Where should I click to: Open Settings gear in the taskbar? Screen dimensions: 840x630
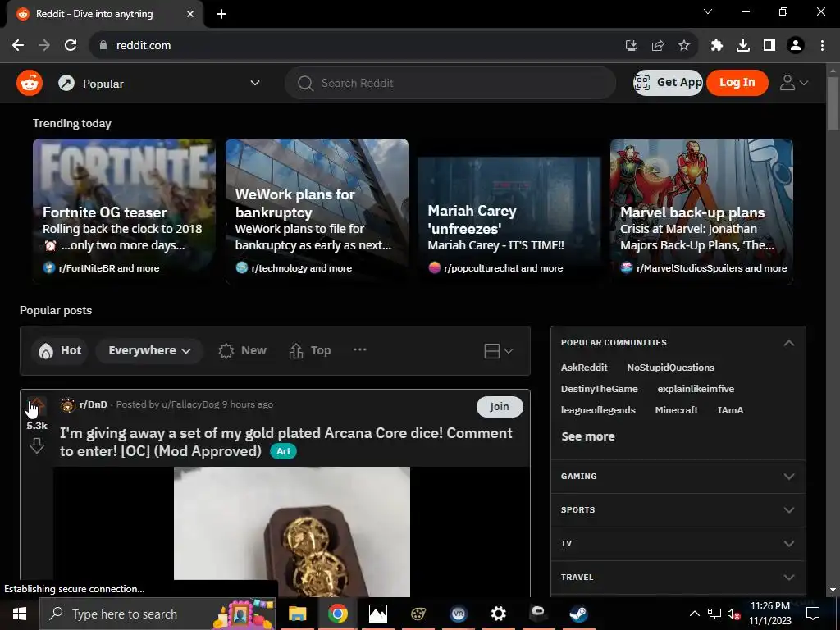(x=498, y=614)
